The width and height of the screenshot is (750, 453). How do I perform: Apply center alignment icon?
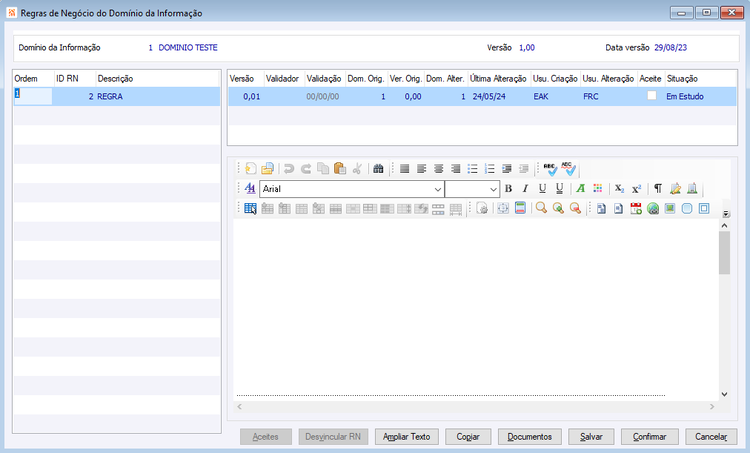click(x=439, y=168)
